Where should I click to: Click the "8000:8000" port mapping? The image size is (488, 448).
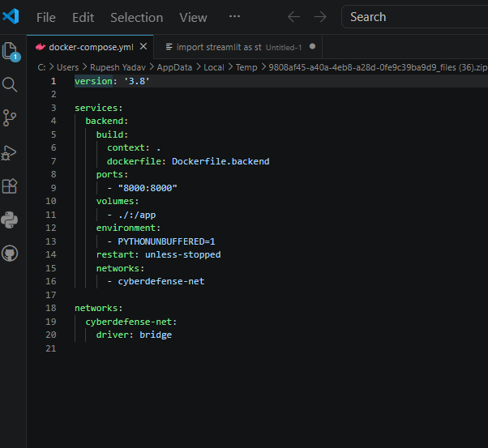tap(148, 188)
